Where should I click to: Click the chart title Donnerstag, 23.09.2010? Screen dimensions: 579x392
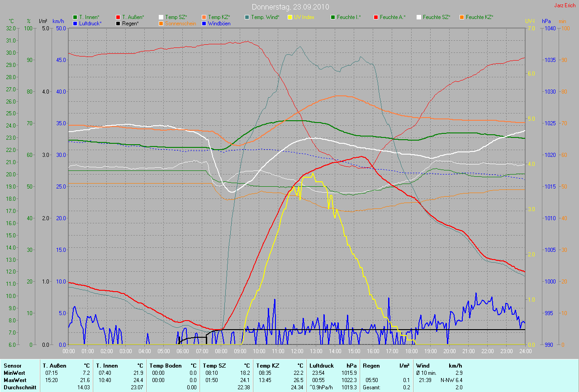[x=290, y=7]
